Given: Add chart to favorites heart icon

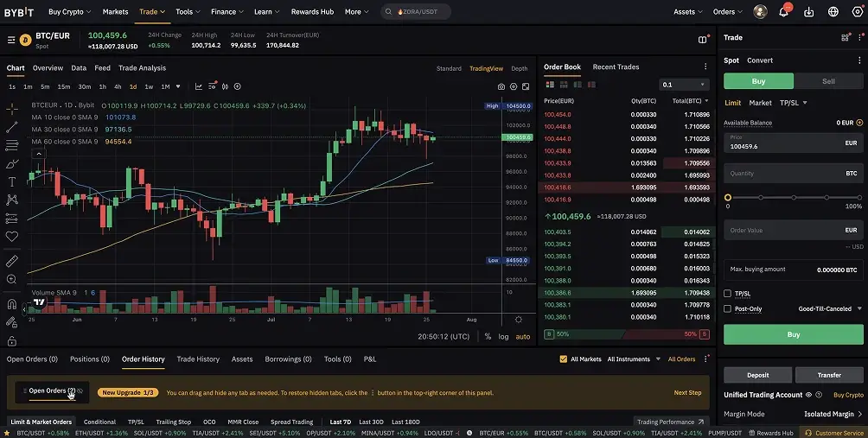Looking at the screenshot, I should tap(11, 236).
